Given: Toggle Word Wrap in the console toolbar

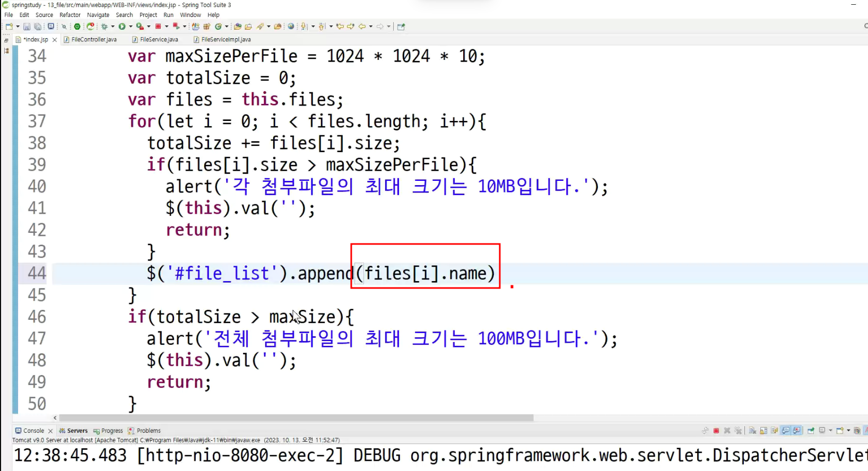Looking at the screenshot, I should click(x=775, y=431).
